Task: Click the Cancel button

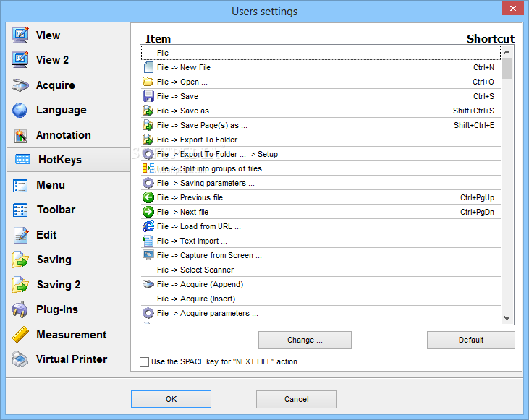Action: coord(296,399)
